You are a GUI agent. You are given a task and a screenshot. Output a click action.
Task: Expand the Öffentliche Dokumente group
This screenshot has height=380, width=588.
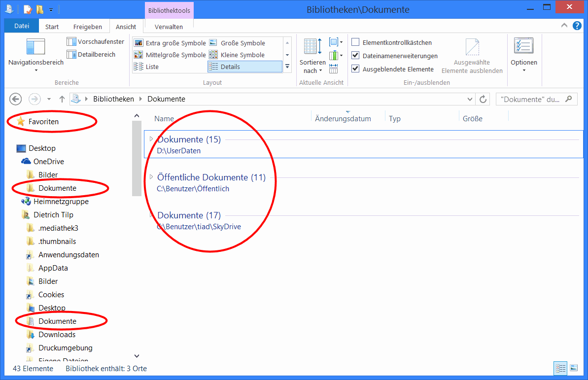click(151, 177)
